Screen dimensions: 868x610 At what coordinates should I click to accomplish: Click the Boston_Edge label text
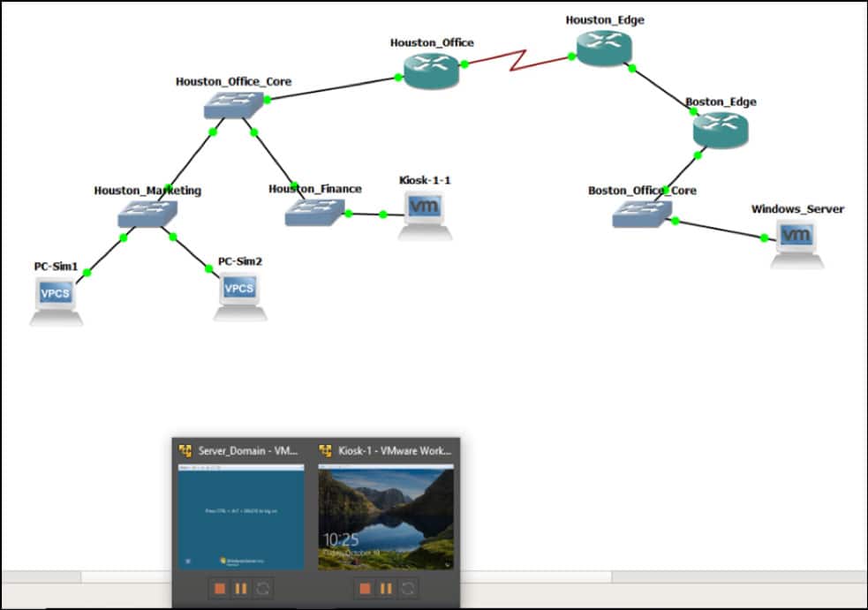(721, 102)
